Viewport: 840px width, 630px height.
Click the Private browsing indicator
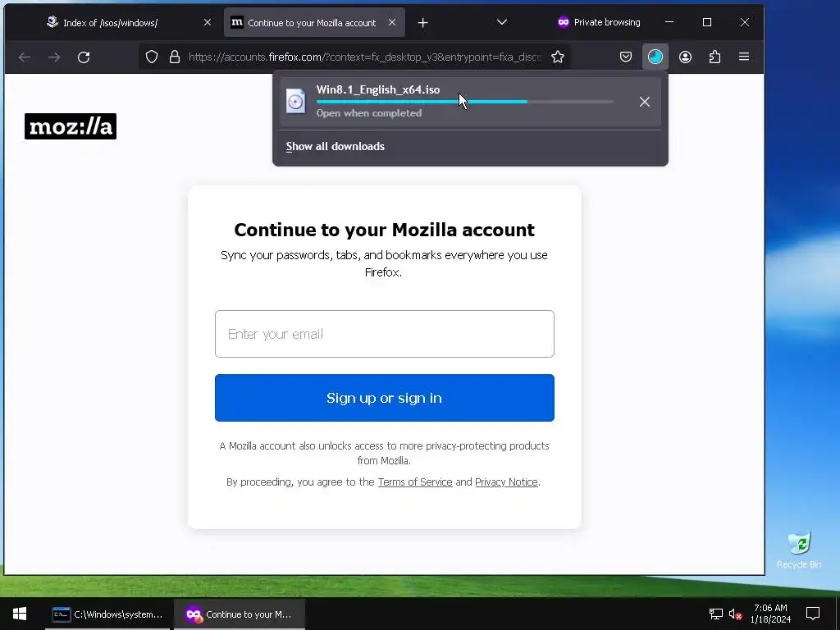[598, 22]
